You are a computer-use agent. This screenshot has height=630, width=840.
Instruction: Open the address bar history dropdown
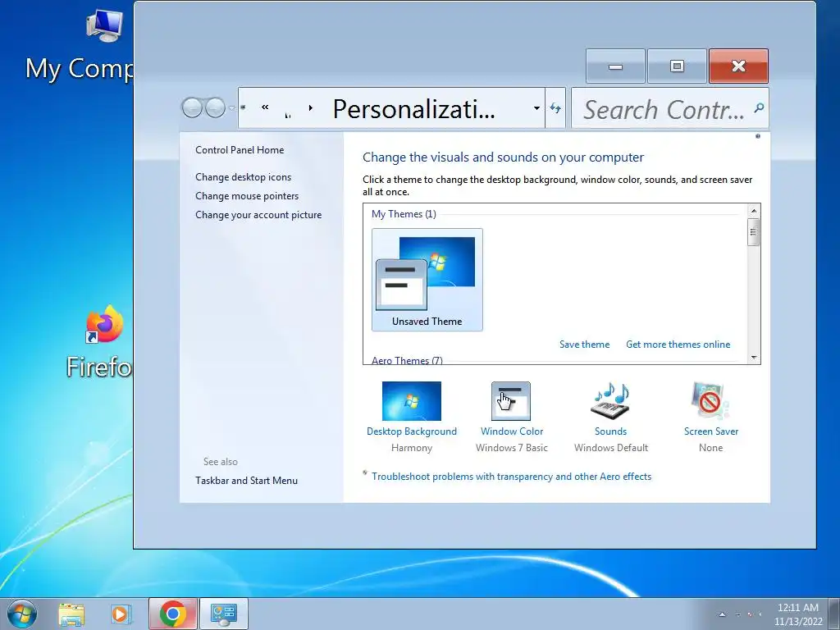click(536, 108)
